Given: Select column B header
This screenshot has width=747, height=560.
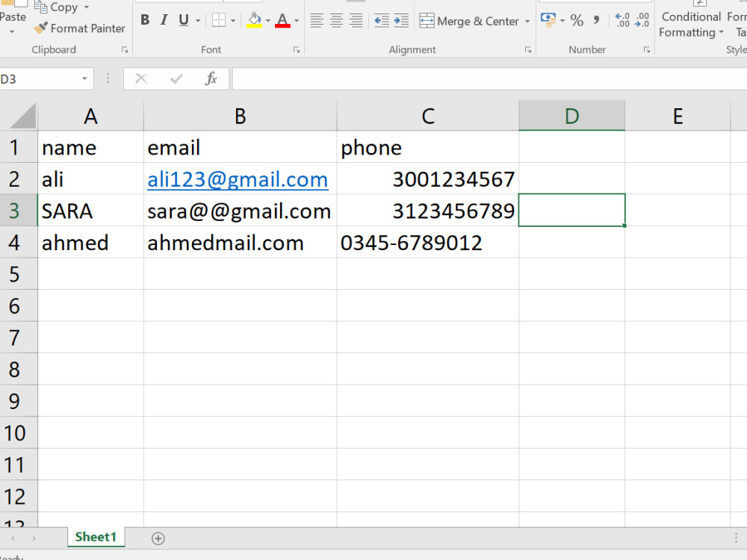Looking at the screenshot, I should [240, 116].
